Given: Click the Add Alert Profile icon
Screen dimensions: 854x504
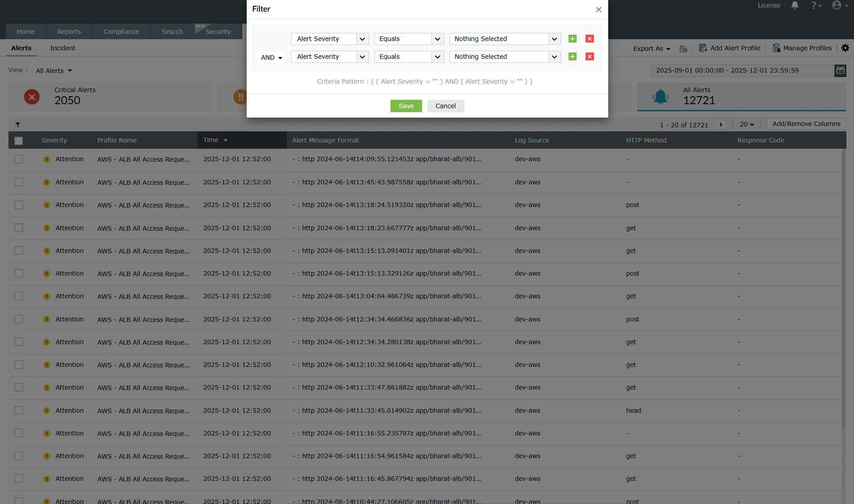Looking at the screenshot, I should tap(703, 48).
